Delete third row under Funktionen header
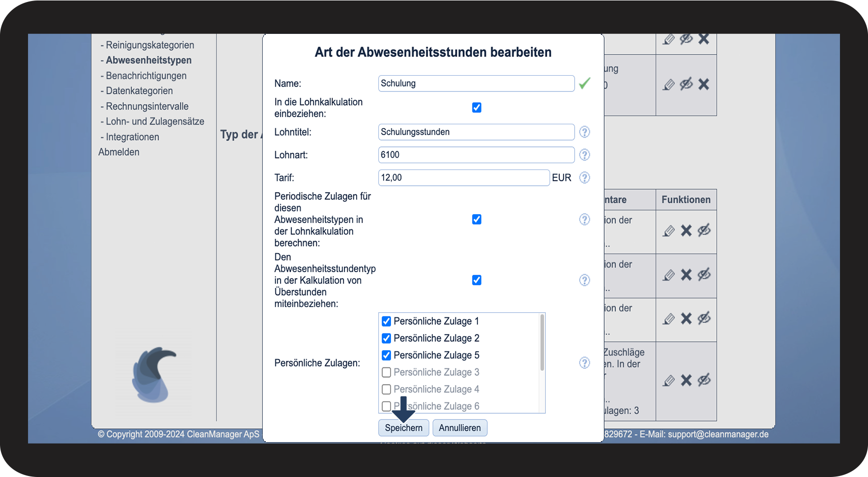Screen dimensions: 868x477 [686, 319]
